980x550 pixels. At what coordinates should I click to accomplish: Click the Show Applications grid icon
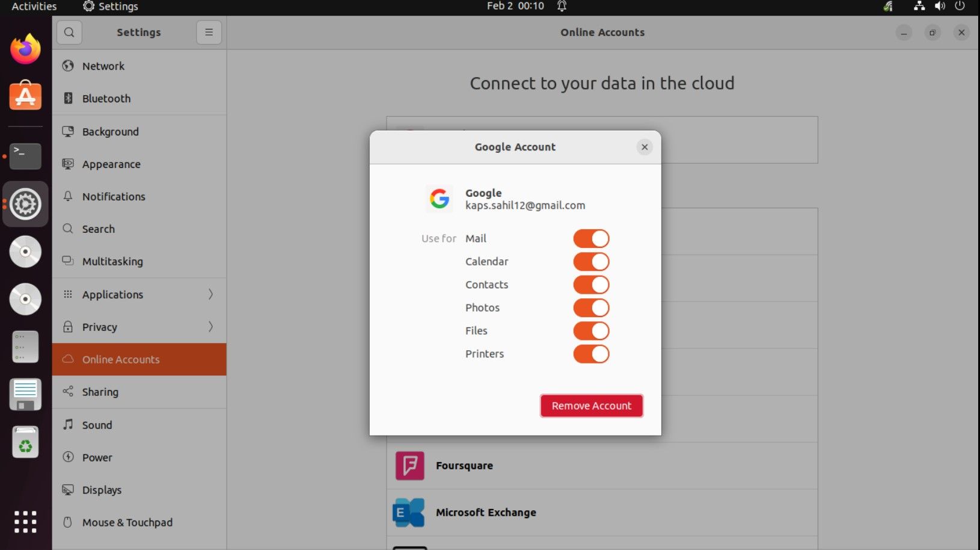click(25, 522)
